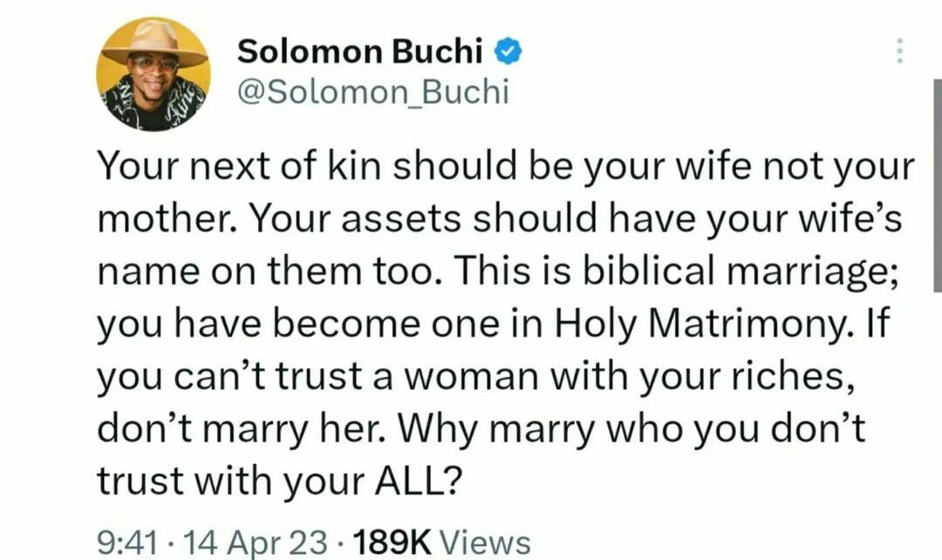Open the @Solomon_Buchi handle link
This screenshot has width=942, height=560.
point(372,92)
